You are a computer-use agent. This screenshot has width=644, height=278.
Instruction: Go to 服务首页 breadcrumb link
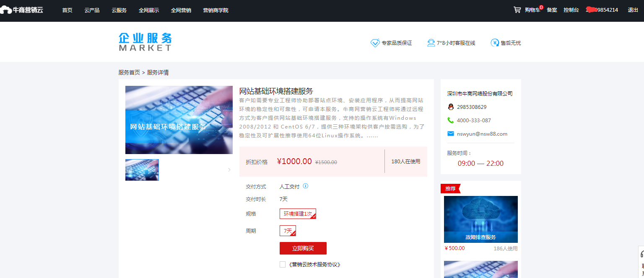129,72
